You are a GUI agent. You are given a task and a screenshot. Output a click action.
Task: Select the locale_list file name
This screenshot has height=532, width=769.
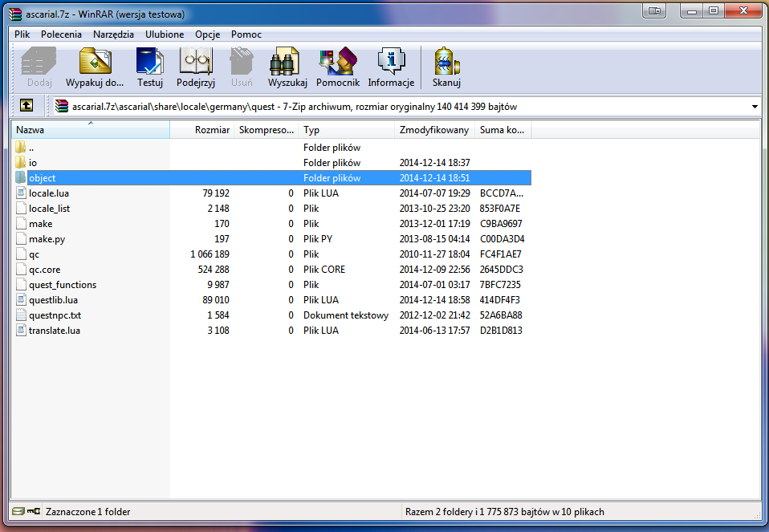coord(49,209)
